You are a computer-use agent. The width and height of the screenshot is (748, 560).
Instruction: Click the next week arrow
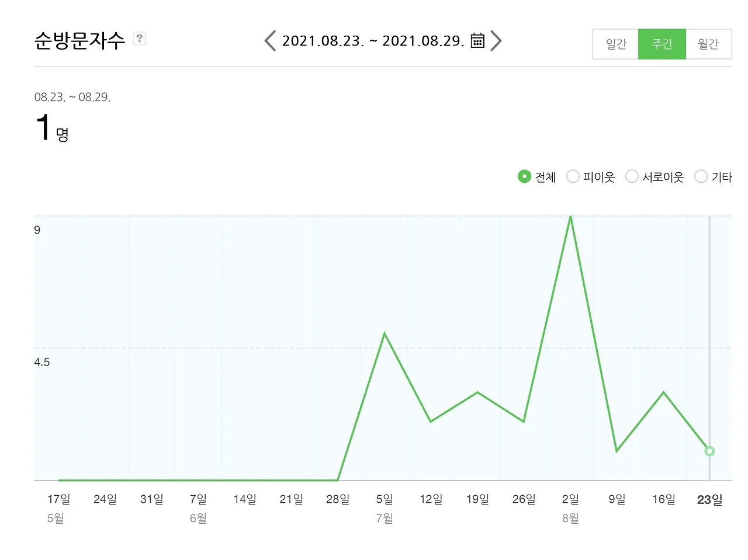[x=496, y=41]
